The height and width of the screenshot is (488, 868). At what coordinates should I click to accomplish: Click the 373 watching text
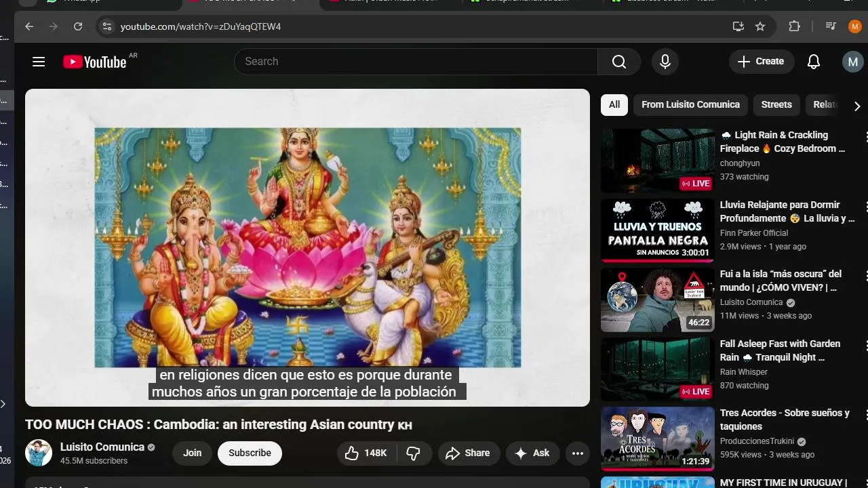tap(745, 177)
